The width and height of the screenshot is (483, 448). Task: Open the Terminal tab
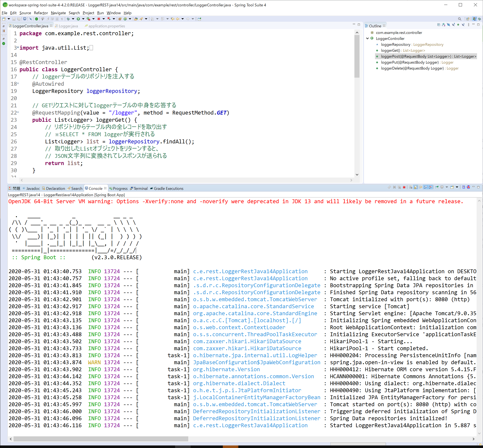click(x=139, y=188)
